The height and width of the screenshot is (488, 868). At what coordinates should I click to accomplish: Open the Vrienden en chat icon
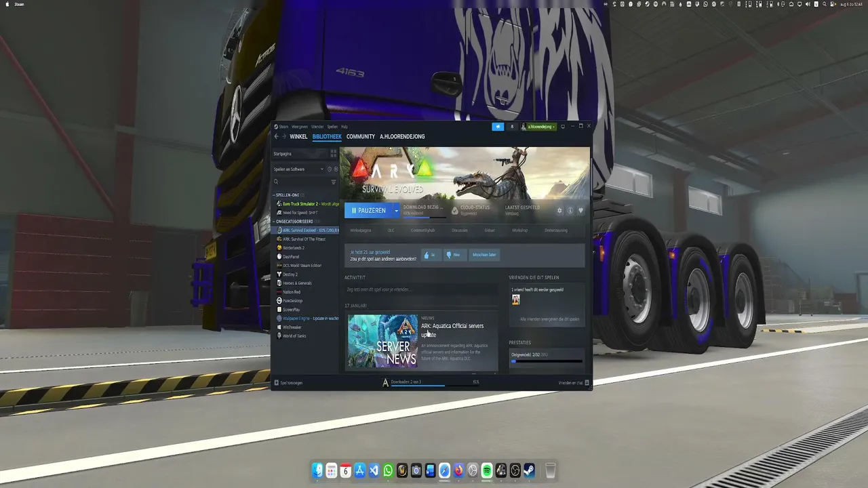pos(587,383)
